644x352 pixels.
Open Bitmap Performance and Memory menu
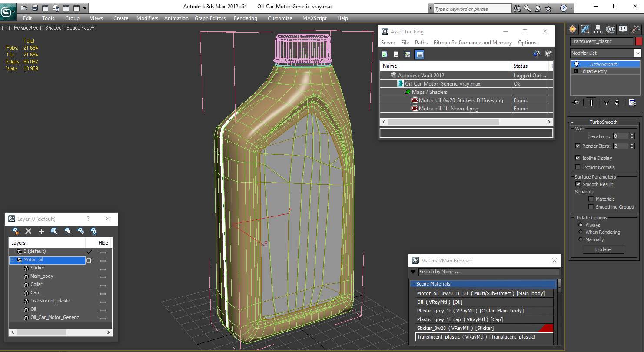pos(473,43)
